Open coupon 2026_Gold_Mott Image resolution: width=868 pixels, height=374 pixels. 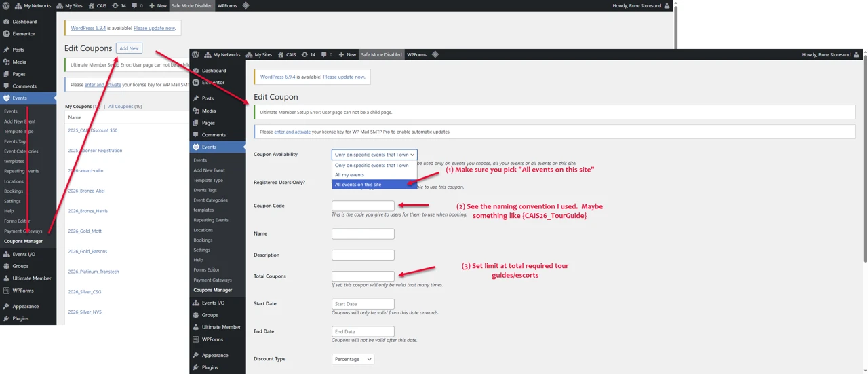85,231
